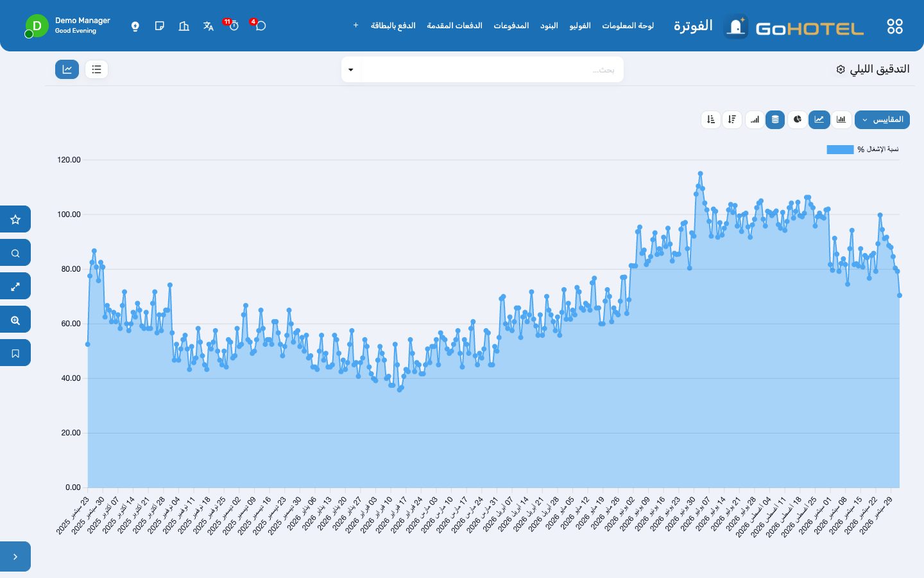
Task: Toggle the line chart type
Action: [x=819, y=119]
